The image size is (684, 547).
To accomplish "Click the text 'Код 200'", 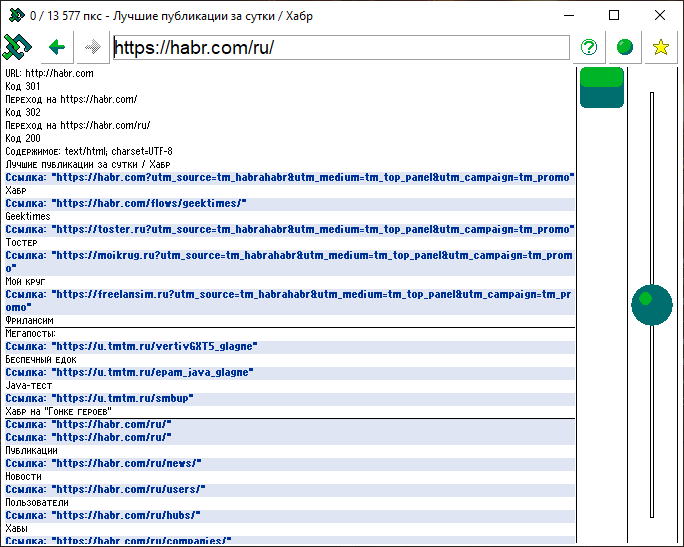I will (x=23, y=138).
